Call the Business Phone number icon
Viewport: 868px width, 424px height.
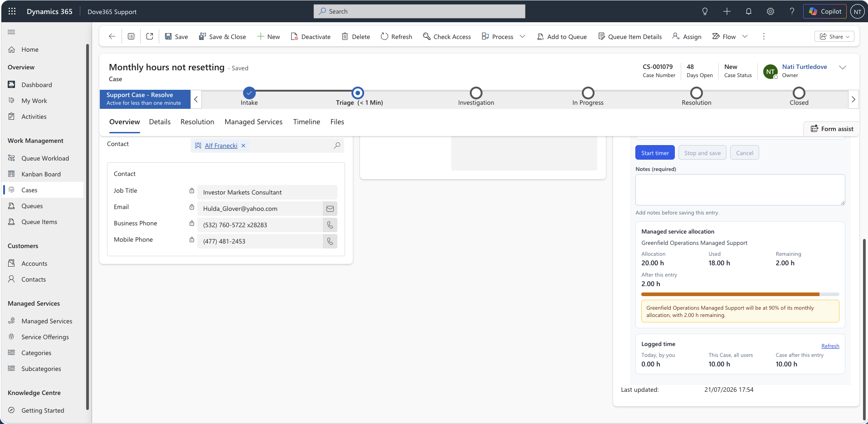(x=330, y=225)
